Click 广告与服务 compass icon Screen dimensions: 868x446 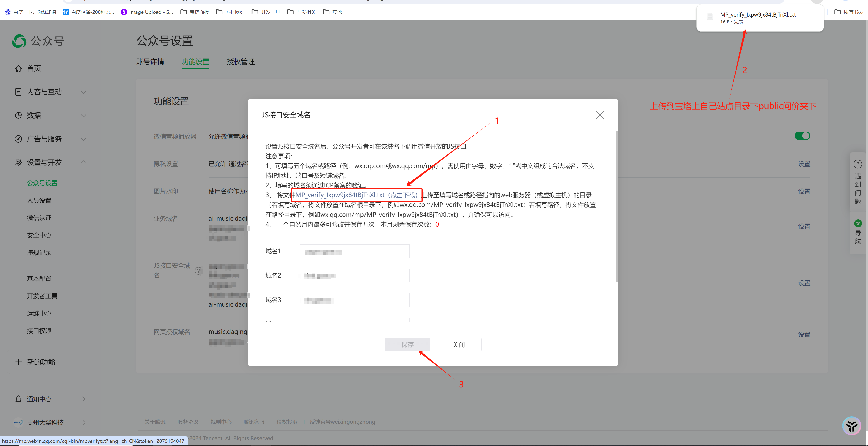18,139
